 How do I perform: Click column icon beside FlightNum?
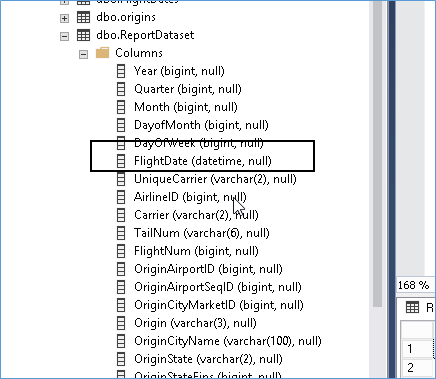tap(121, 251)
